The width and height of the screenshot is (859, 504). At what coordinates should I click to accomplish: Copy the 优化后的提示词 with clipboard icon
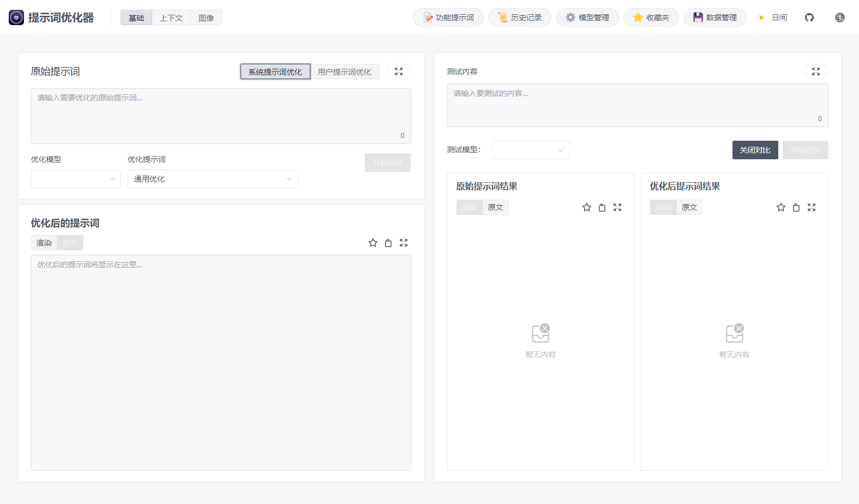tap(388, 243)
